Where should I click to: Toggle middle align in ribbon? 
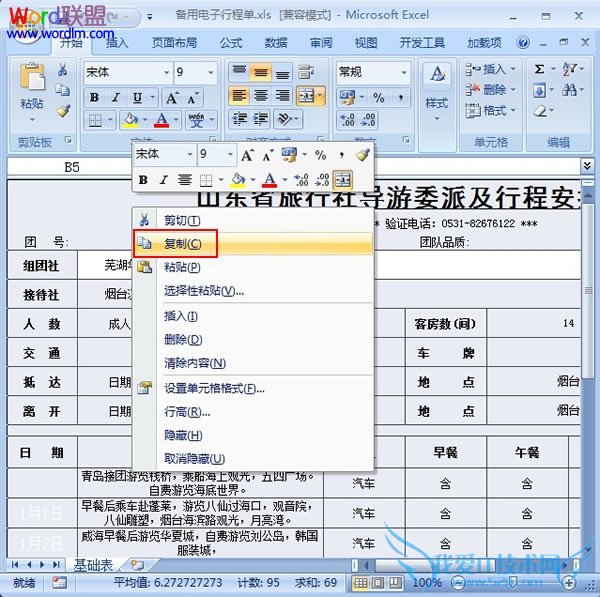click(261, 72)
